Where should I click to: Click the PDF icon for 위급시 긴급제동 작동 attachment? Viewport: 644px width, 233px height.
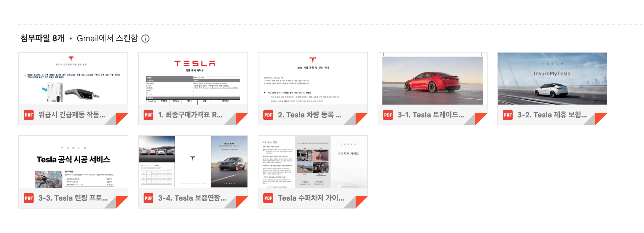pyautogui.click(x=29, y=115)
